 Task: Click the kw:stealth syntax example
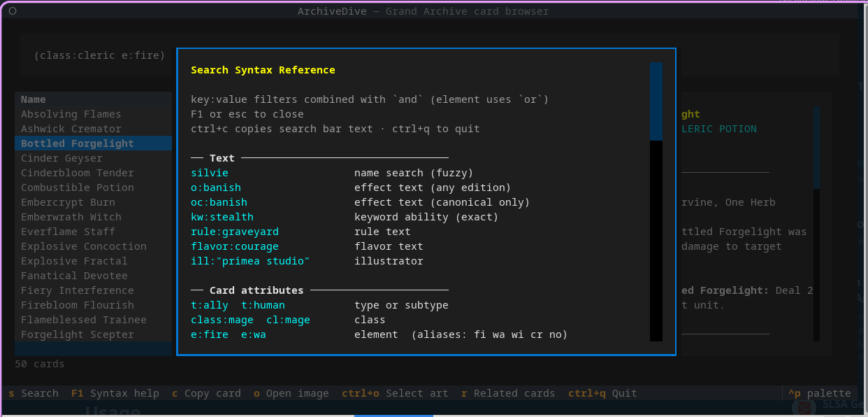[x=222, y=217]
